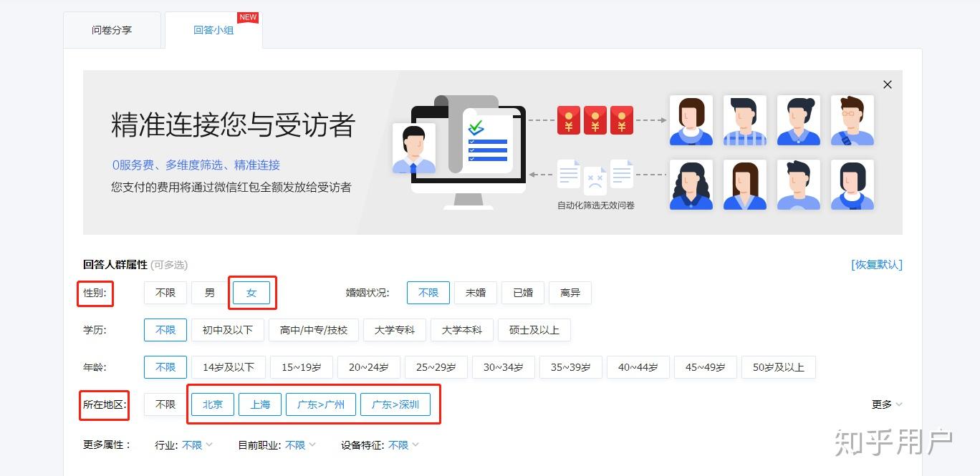The width and height of the screenshot is (980, 476).
Task: Click the computer monitor illustration in banner
Action: click(x=469, y=155)
